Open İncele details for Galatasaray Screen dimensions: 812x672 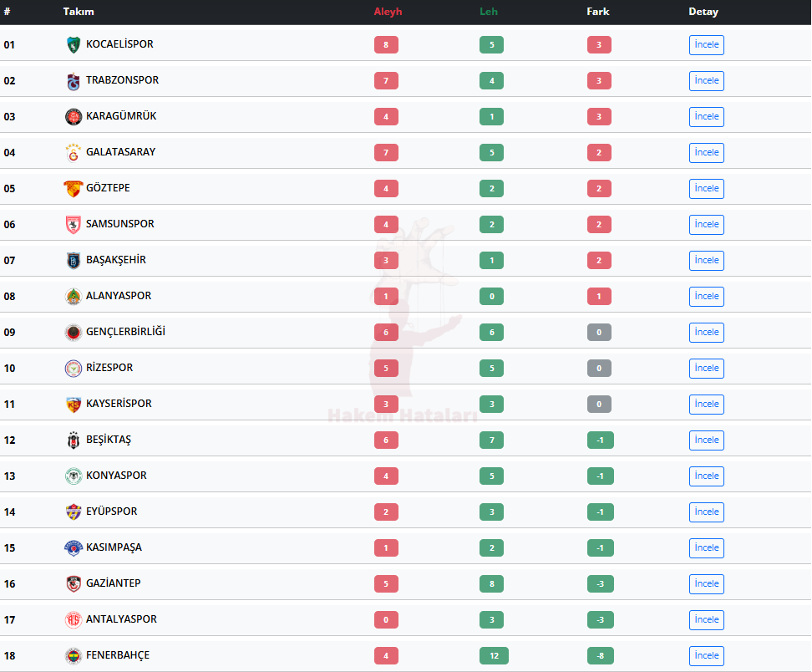tap(707, 152)
